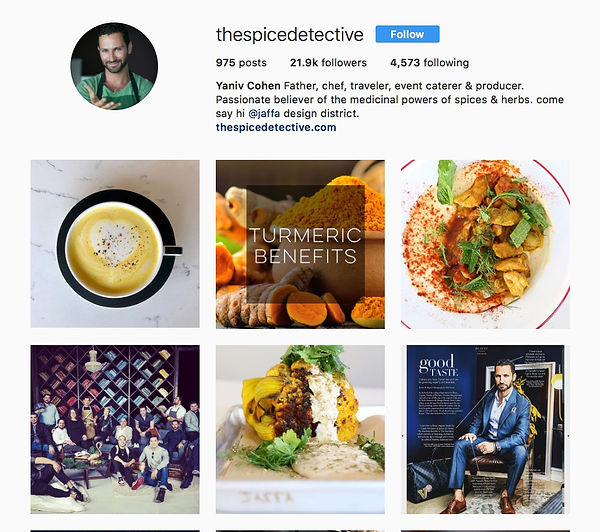Click the 975 posts count
The width and height of the screenshot is (600, 532).
[x=241, y=63]
